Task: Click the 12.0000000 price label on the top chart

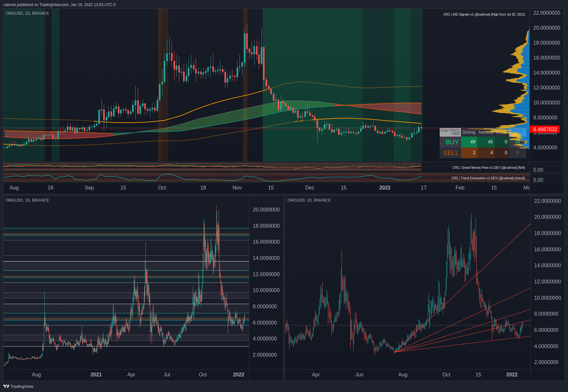Action: coord(547,88)
